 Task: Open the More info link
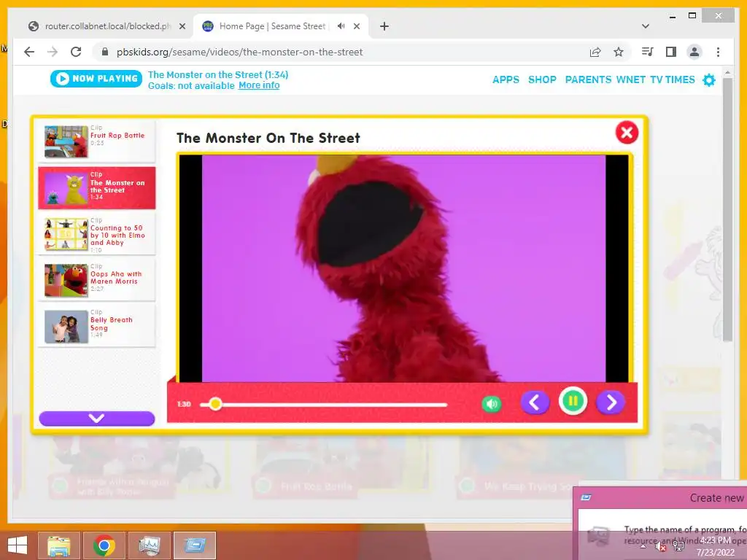(259, 85)
